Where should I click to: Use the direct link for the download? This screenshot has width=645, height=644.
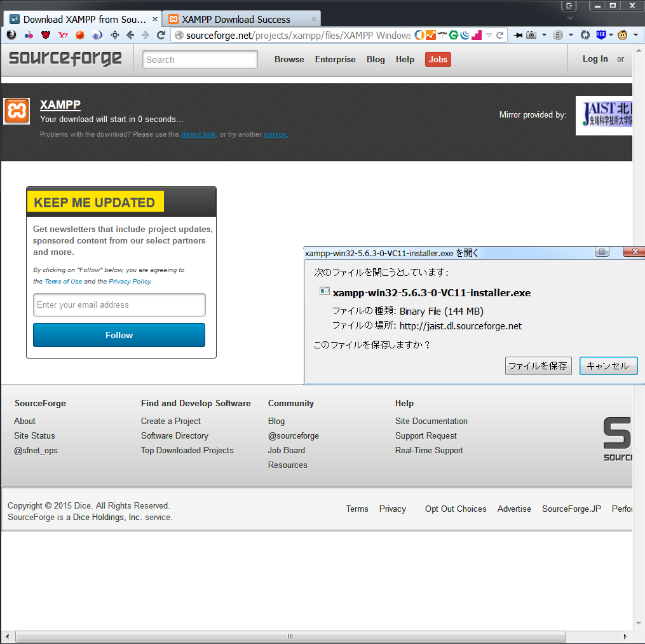(198, 134)
